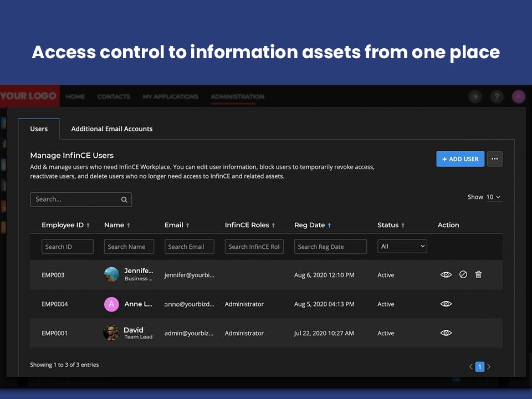Click Anne's pink avatar
Viewport: 532px width, 399px height.
coord(111,304)
